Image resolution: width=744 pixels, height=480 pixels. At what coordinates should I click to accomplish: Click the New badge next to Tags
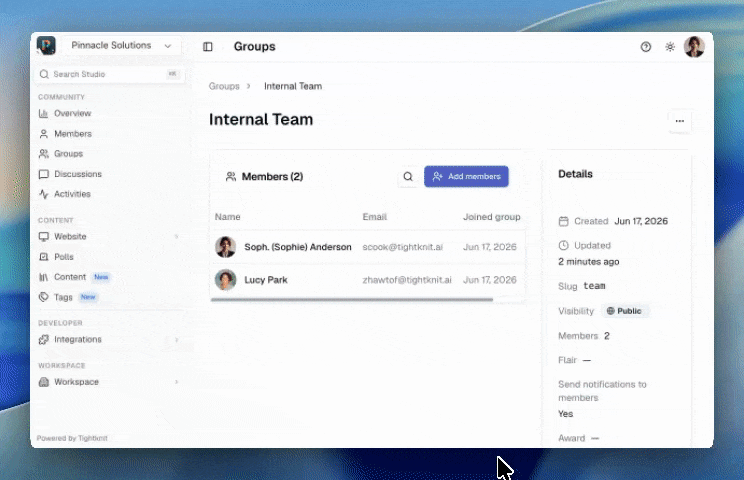point(88,297)
